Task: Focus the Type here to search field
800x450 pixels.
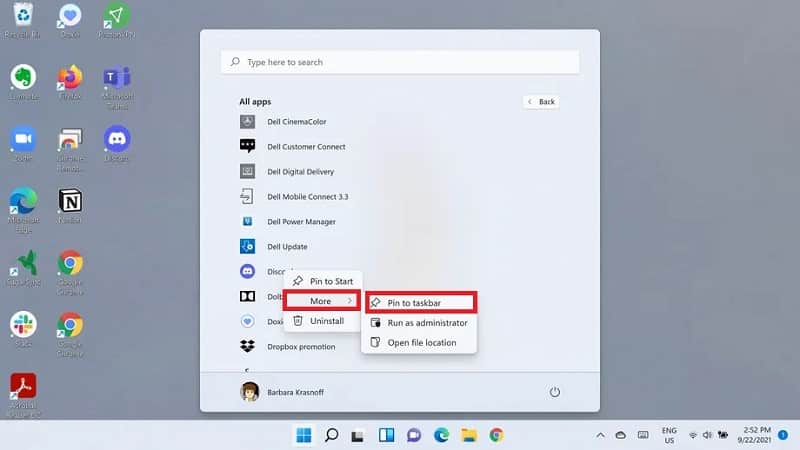Action: click(x=400, y=62)
